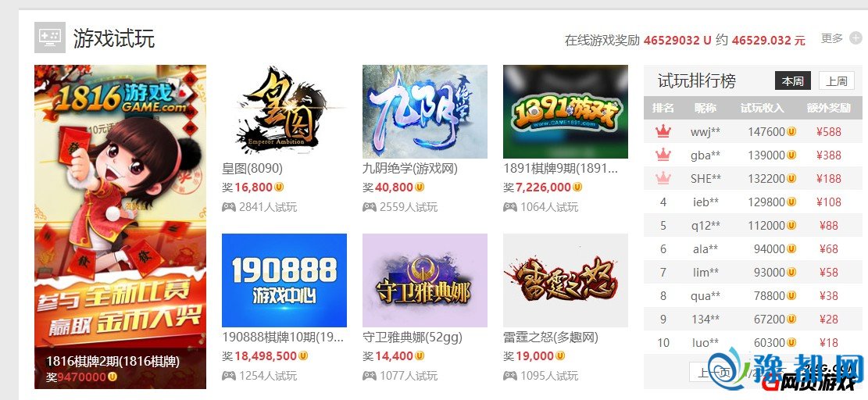
Task: Open the 雷霆之怒 game thumbnail
Action: click(x=565, y=280)
